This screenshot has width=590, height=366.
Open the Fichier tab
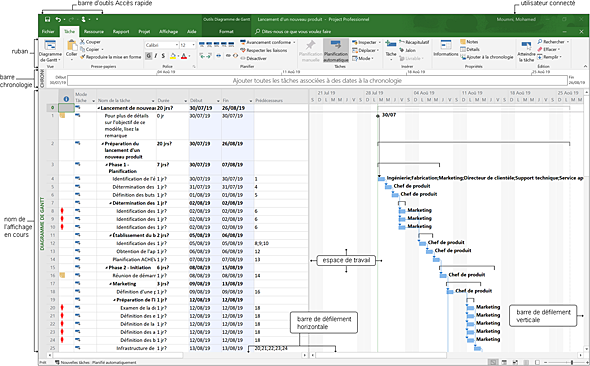(x=48, y=32)
